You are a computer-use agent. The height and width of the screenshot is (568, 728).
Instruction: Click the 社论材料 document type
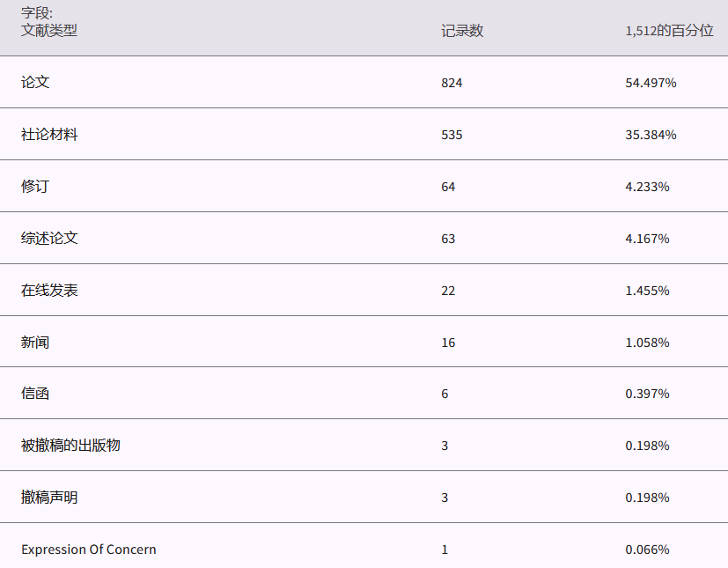[49, 135]
